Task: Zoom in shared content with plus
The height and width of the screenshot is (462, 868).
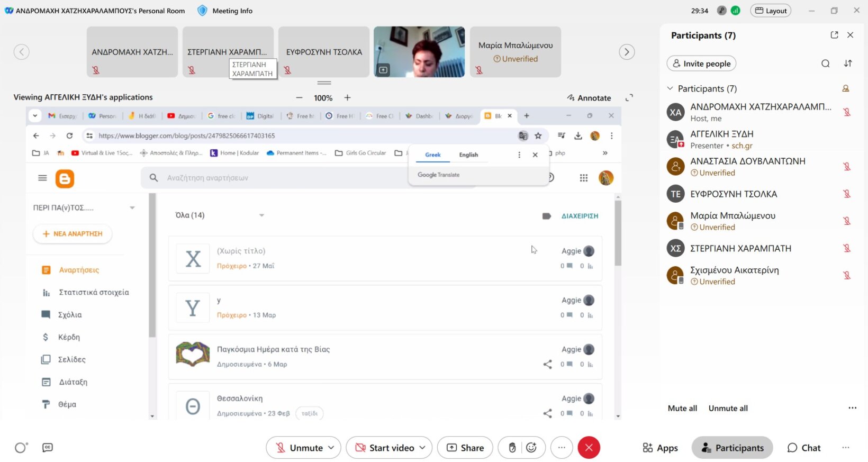Action: [347, 98]
